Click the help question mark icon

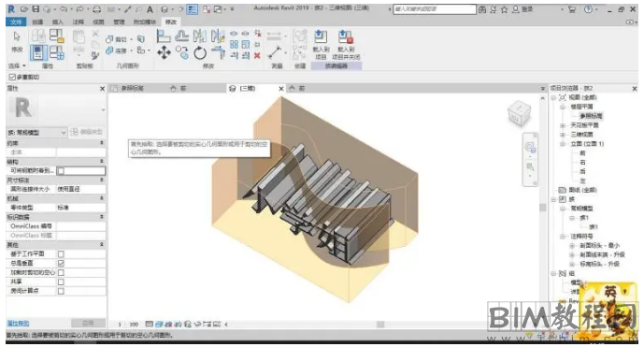pos(588,9)
